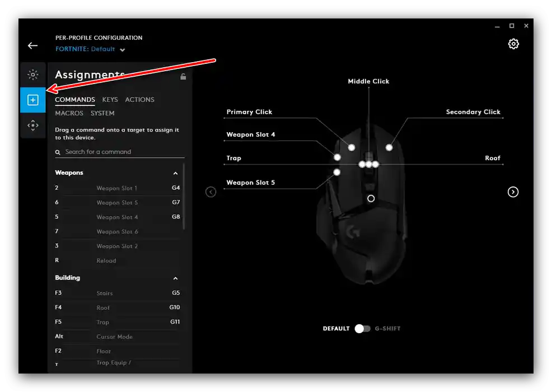Select the Roof command in Building list
Viewport: 552px width, 392px height.
coord(117,307)
